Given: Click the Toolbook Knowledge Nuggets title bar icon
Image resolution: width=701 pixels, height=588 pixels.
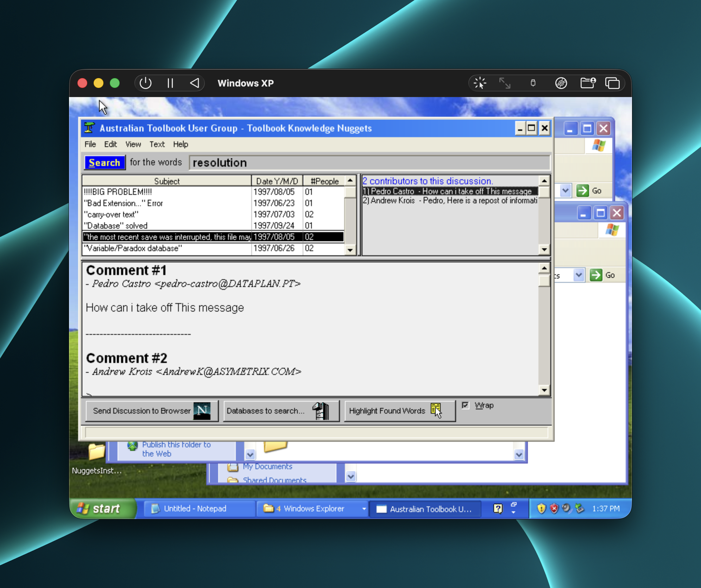Looking at the screenshot, I should tap(89, 128).
